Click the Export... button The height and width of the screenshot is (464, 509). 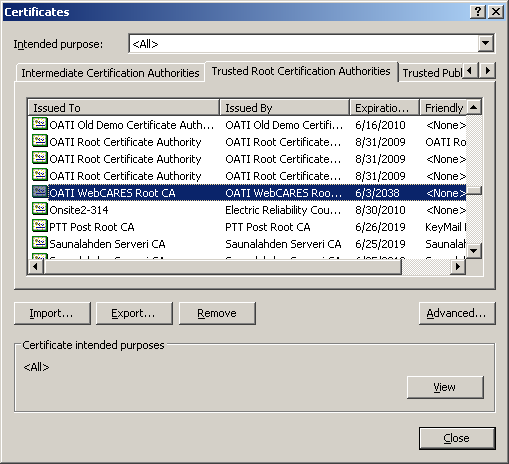click(134, 313)
